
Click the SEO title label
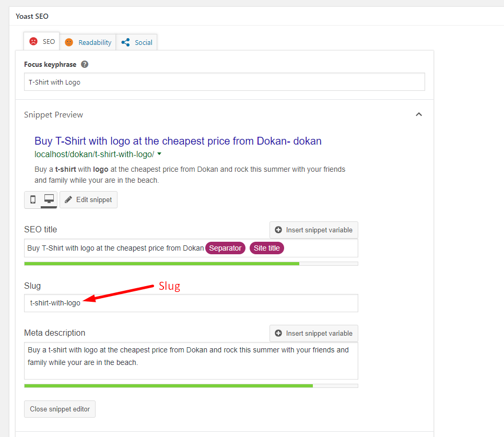[41, 229]
